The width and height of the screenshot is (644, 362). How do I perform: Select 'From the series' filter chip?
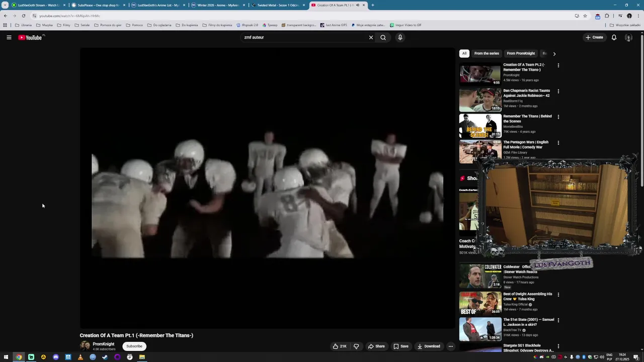pyautogui.click(x=487, y=53)
